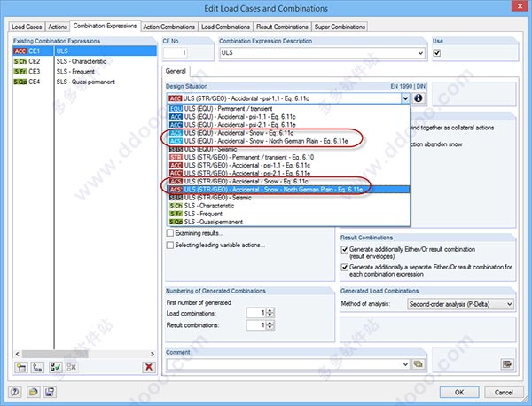This screenshot has height=406, width=532.
Task: Enable Selecting leading variable actions checkbox
Action: pos(170,245)
